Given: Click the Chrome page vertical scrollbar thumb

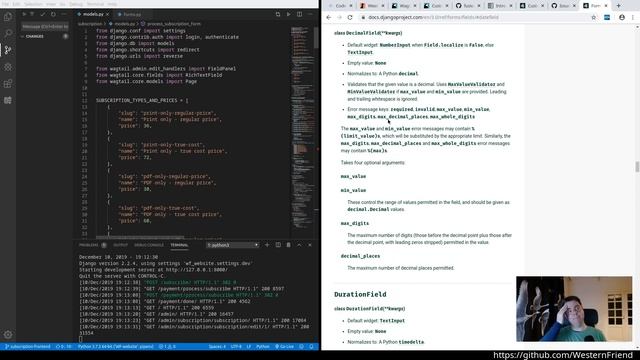Looking at the screenshot, I should click(x=637, y=167).
